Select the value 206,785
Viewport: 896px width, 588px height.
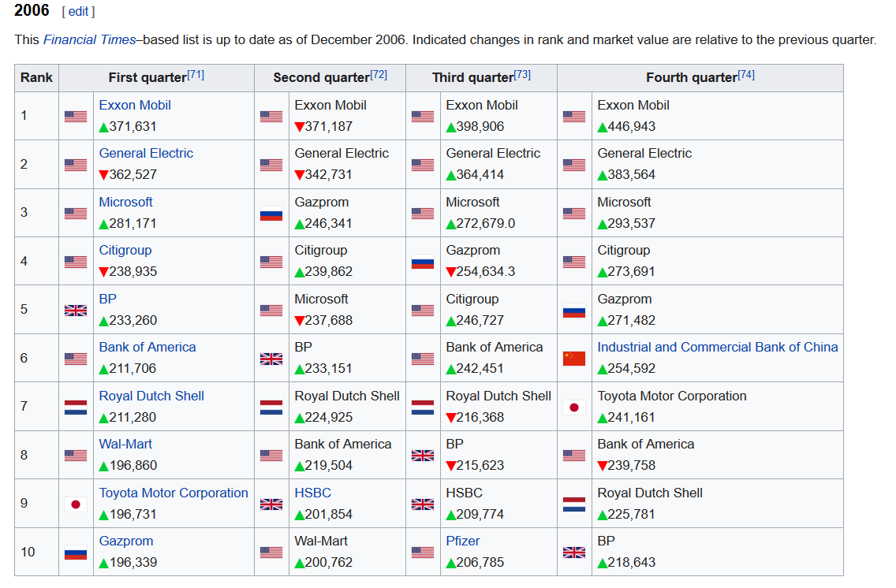480,563
